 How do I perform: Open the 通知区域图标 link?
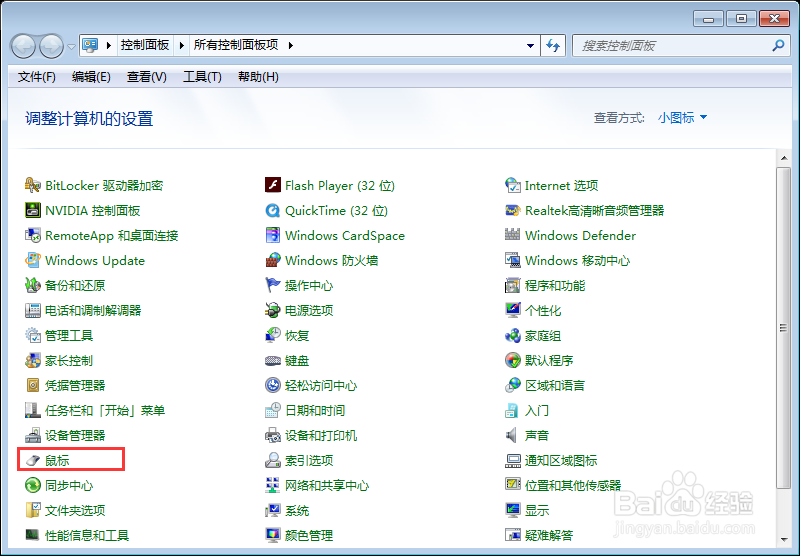pyautogui.click(x=561, y=460)
